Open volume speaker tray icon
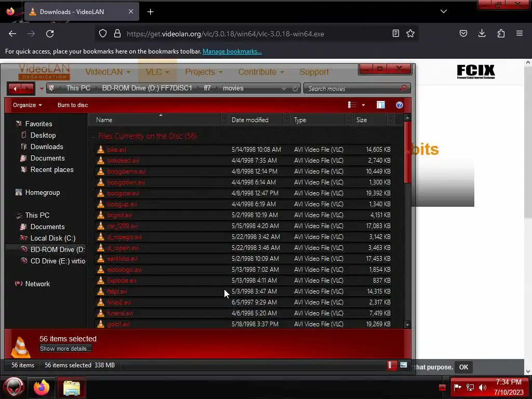This screenshot has width=532, height=399. [482, 387]
